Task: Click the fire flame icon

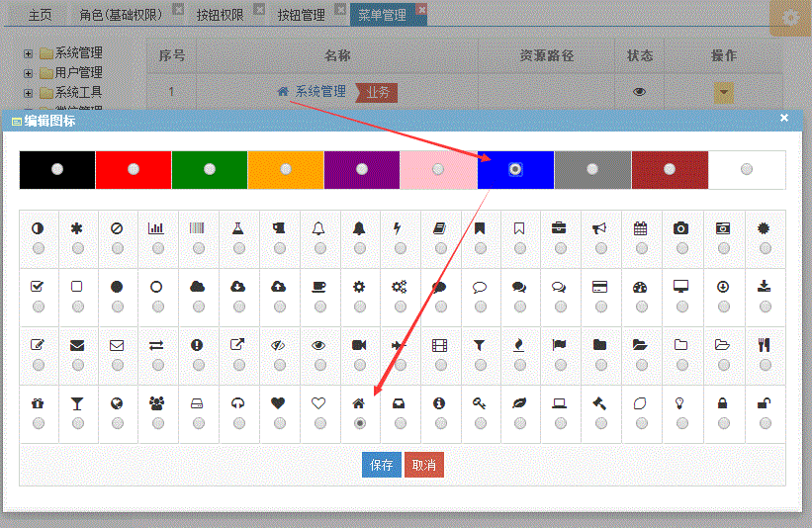Action: [519, 345]
